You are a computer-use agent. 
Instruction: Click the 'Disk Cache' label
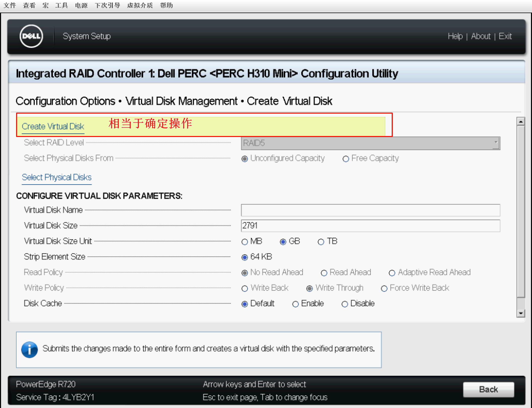click(x=43, y=303)
